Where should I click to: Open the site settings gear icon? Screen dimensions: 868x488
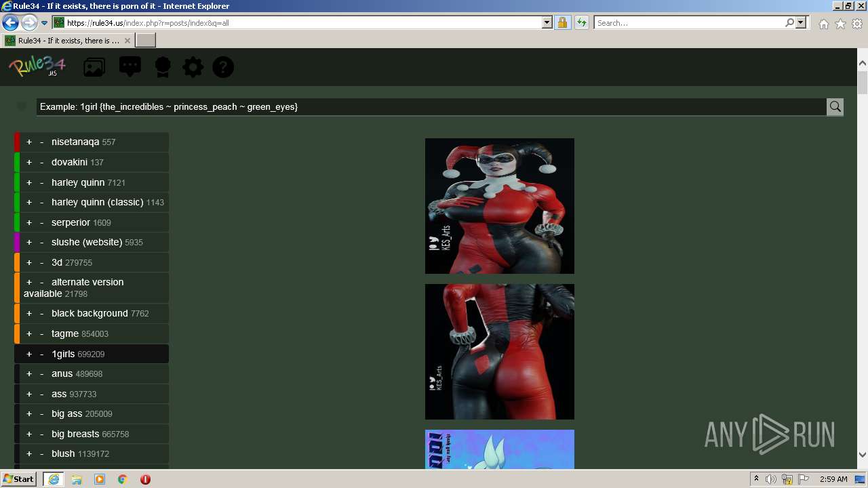pyautogui.click(x=193, y=67)
